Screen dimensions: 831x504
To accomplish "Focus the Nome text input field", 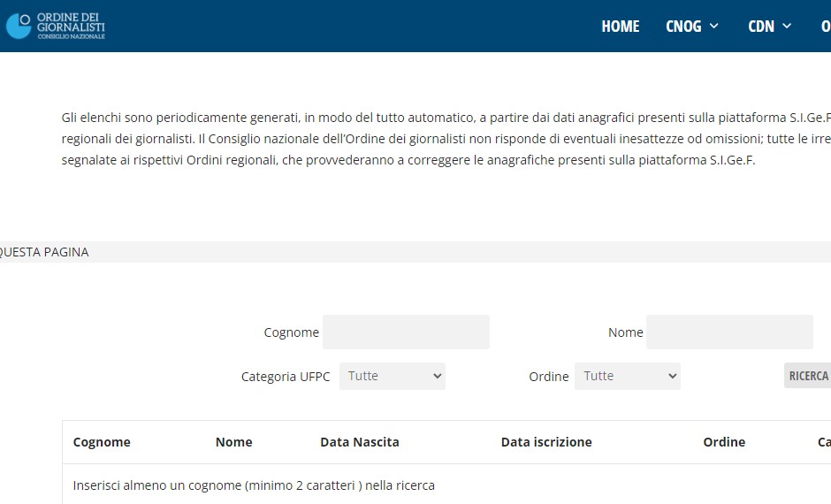I will coord(729,332).
